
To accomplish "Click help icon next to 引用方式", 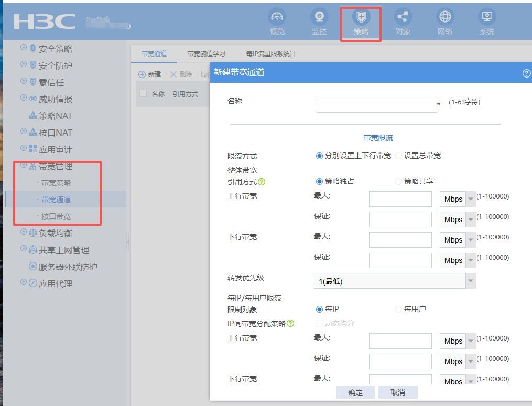I will [x=262, y=182].
